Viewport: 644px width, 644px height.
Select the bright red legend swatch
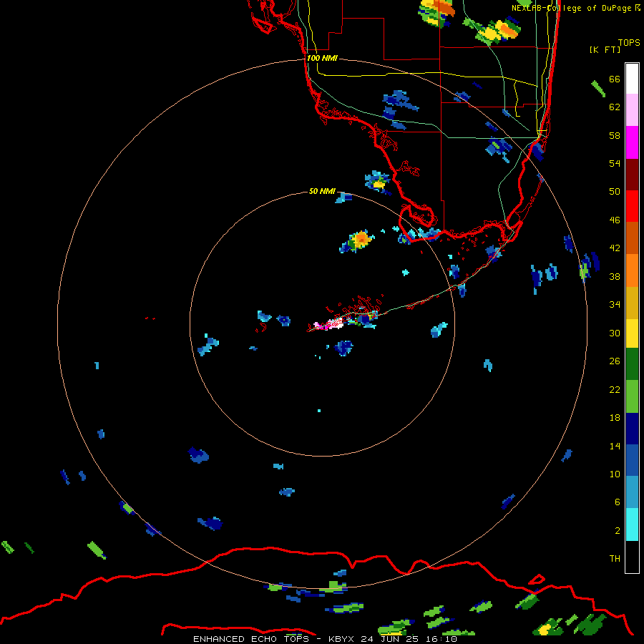tap(632, 206)
